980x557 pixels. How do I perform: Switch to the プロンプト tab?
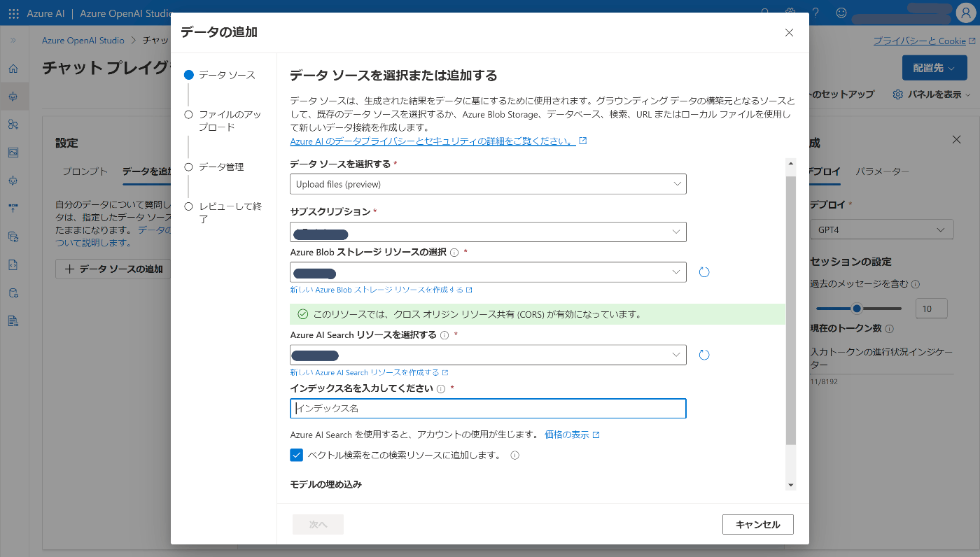pos(85,171)
